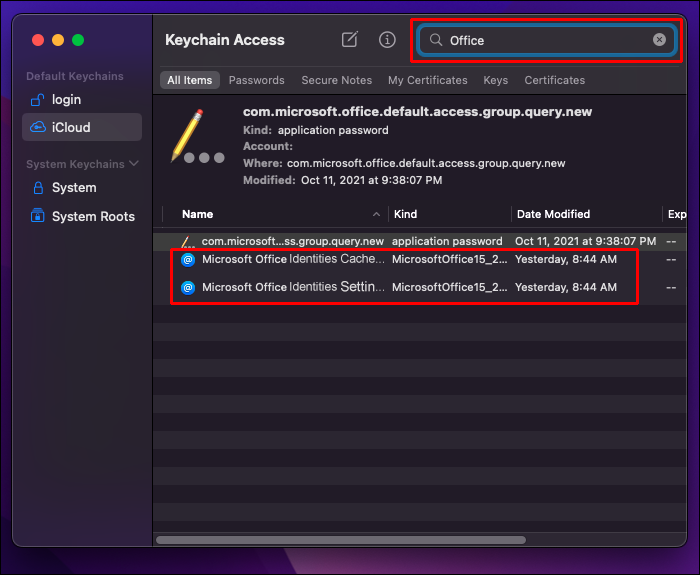Click the magnifying glass search icon
Viewport: 700px width, 575px height.
pyautogui.click(x=436, y=40)
